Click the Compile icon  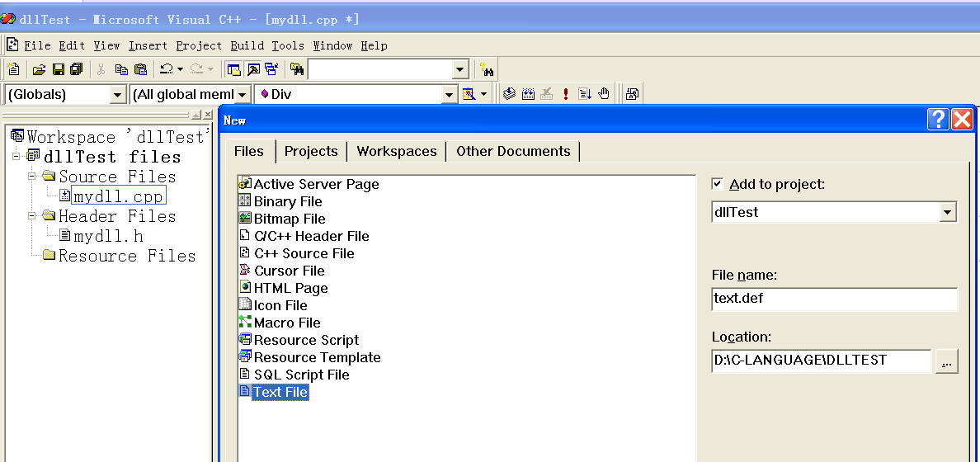coord(509,94)
